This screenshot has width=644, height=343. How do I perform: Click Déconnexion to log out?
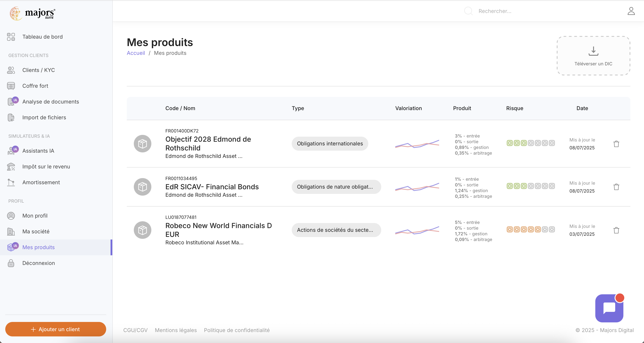tap(39, 263)
